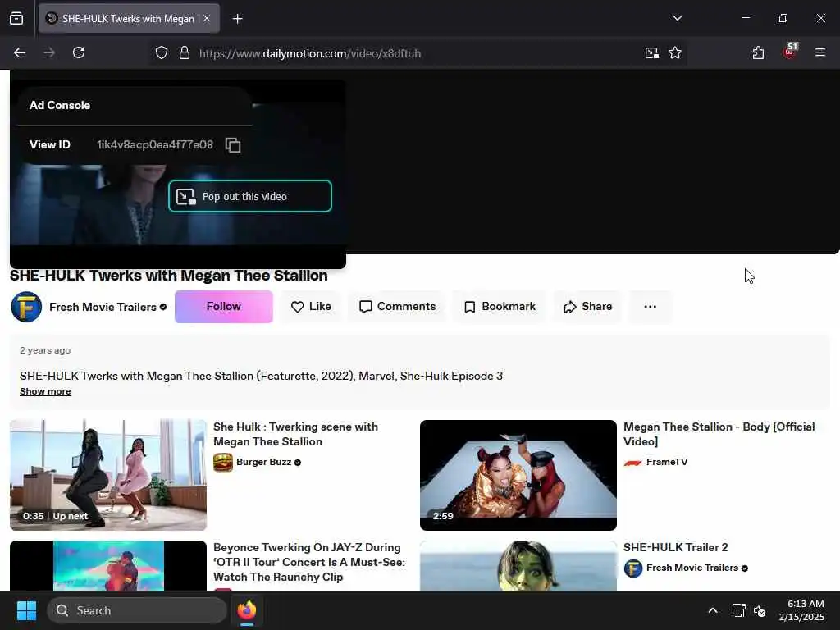Expand description with Show more

pyautogui.click(x=45, y=391)
